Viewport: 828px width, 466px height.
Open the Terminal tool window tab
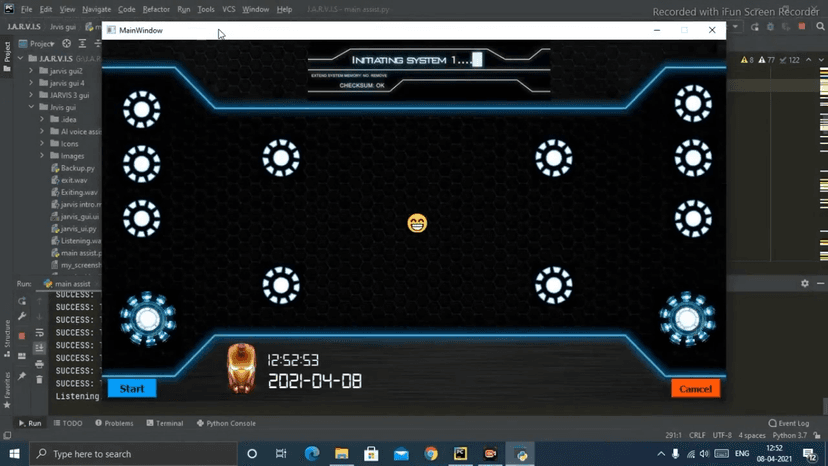pyautogui.click(x=165, y=423)
